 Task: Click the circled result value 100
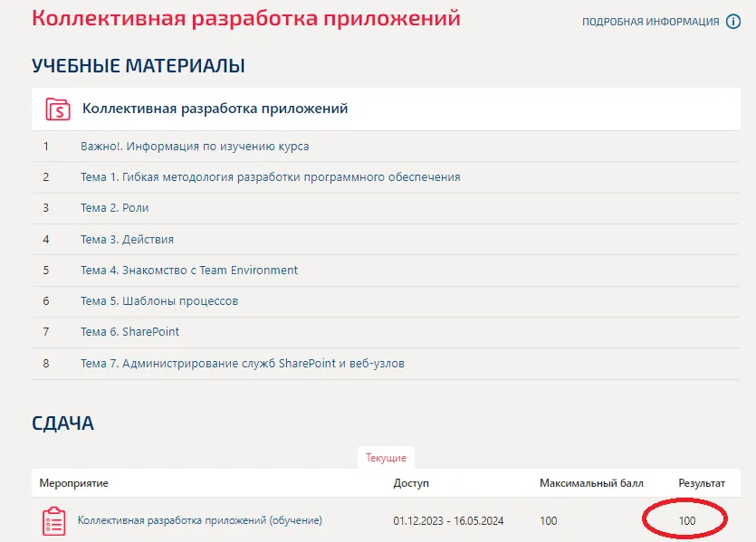(686, 521)
